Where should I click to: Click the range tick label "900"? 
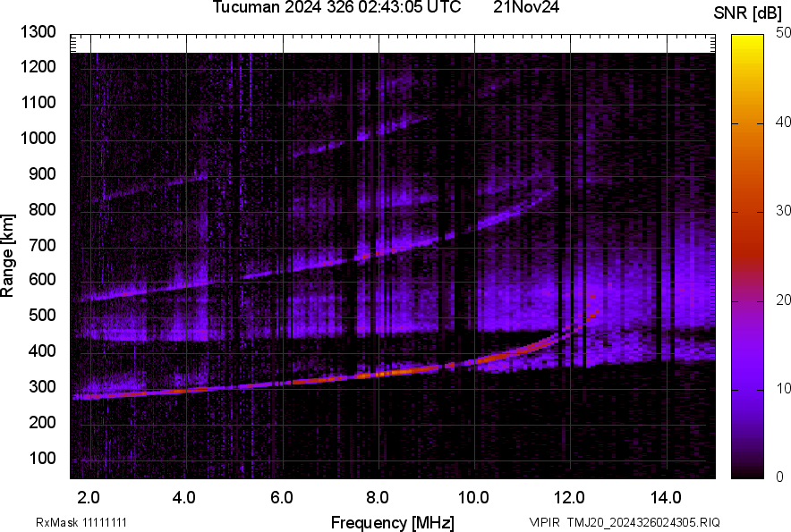click(x=42, y=173)
